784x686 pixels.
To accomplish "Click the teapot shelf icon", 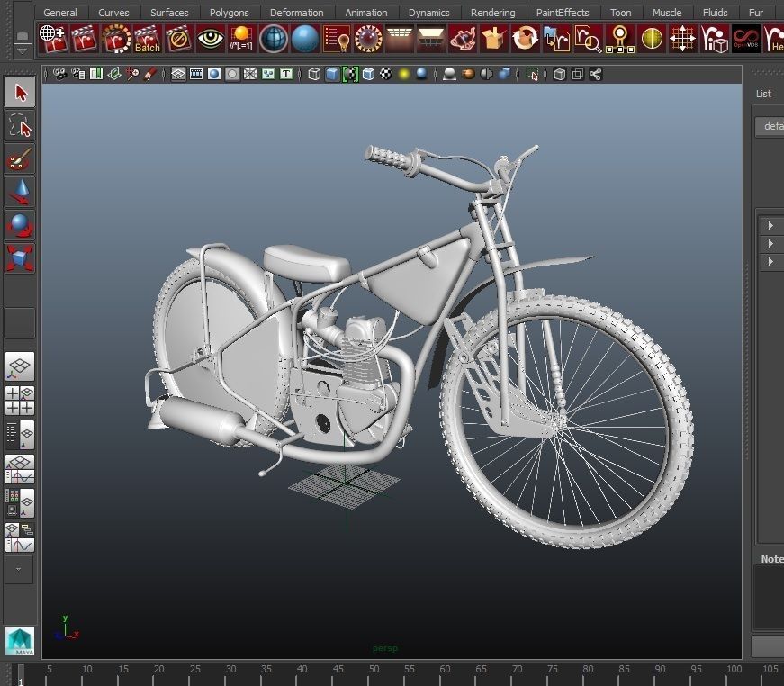I will [463, 39].
